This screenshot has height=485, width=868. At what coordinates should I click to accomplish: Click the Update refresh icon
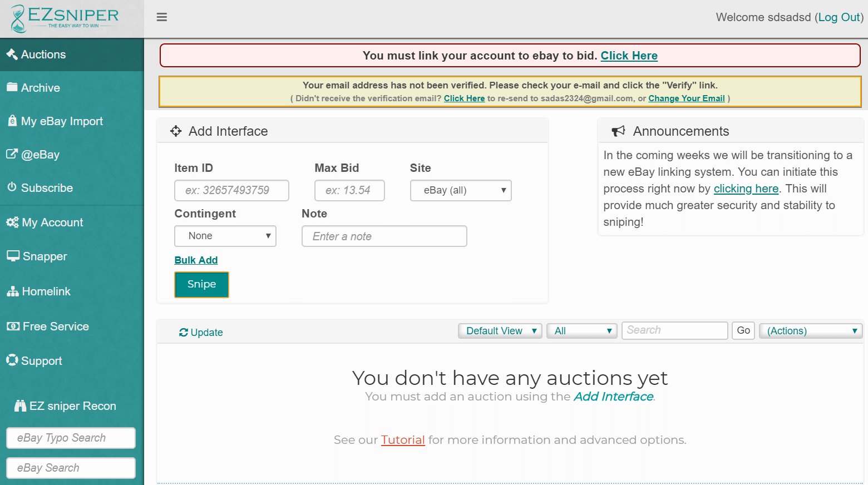pyautogui.click(x=184, y=332)
